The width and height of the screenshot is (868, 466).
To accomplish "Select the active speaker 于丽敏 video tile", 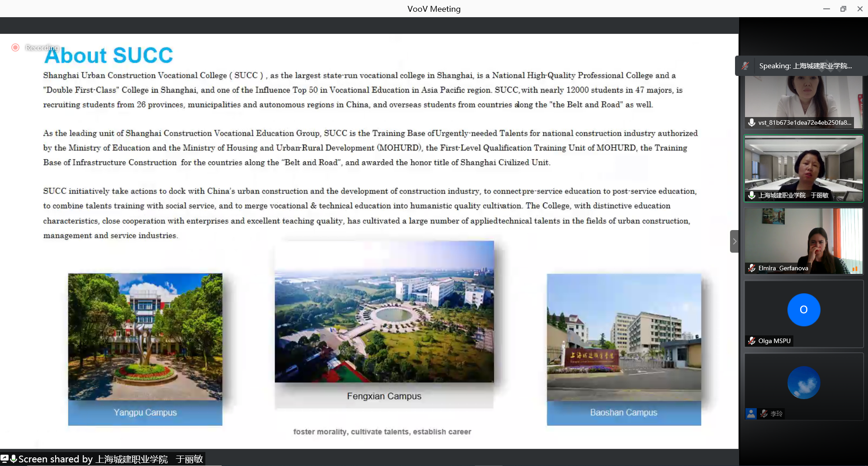I will click(803, 167).
